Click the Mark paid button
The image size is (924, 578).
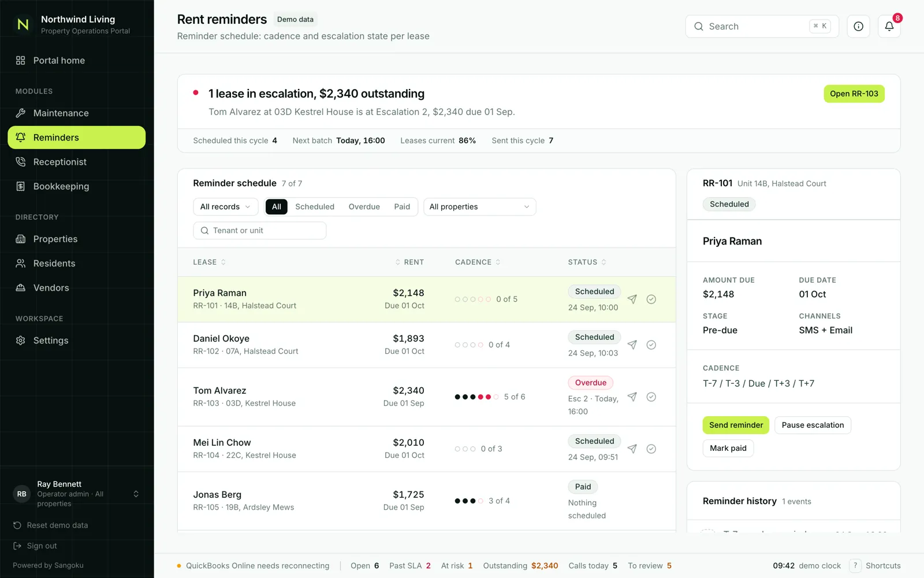728,449
